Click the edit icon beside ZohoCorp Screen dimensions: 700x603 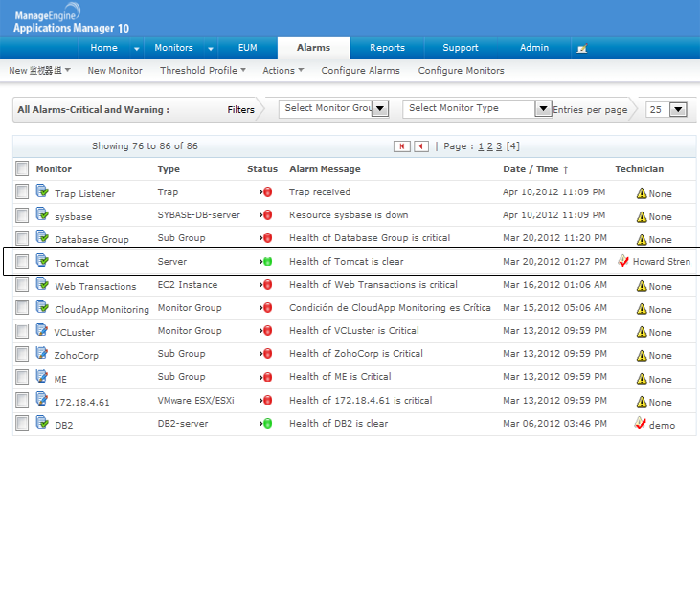pos(42,352)
